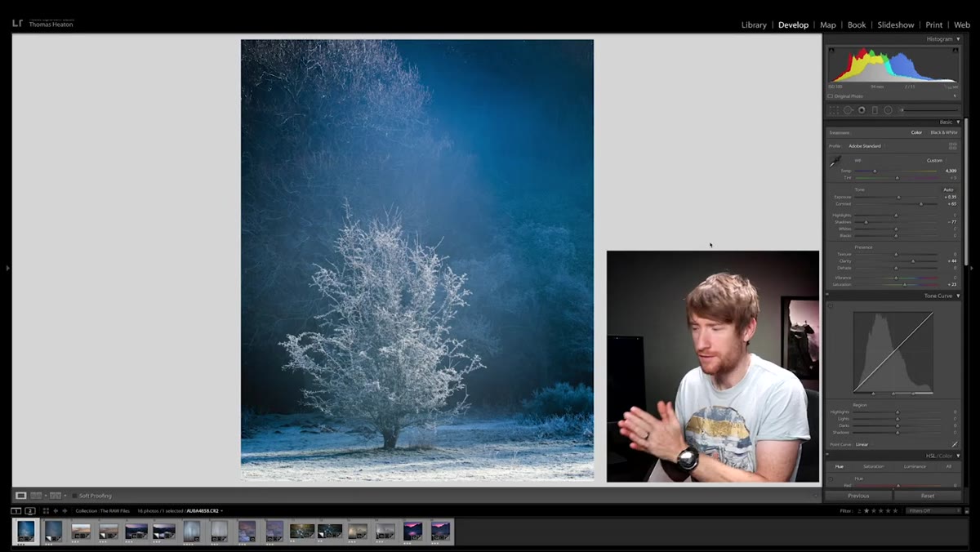Screen dimensions: 980x552
Task: Collapse the Tone Curve panel
Action: [x=958, y=296]
